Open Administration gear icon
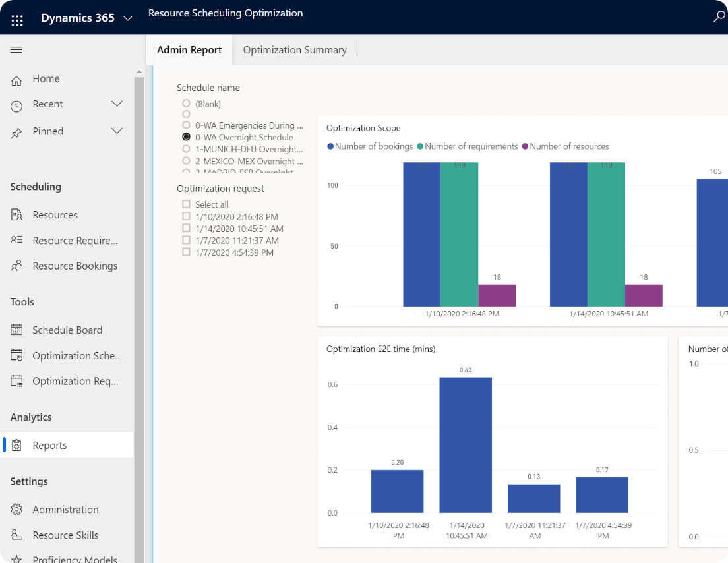 17,510
